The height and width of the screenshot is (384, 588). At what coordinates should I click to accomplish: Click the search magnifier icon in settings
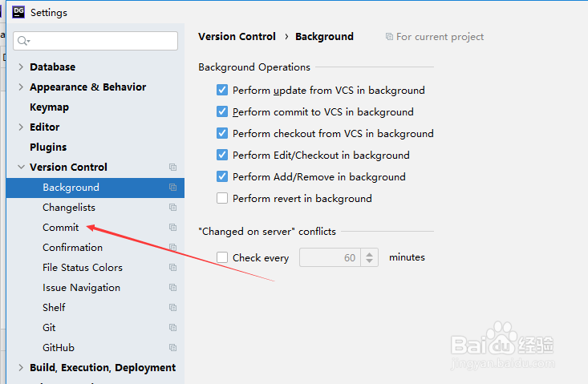click(23, 41)
